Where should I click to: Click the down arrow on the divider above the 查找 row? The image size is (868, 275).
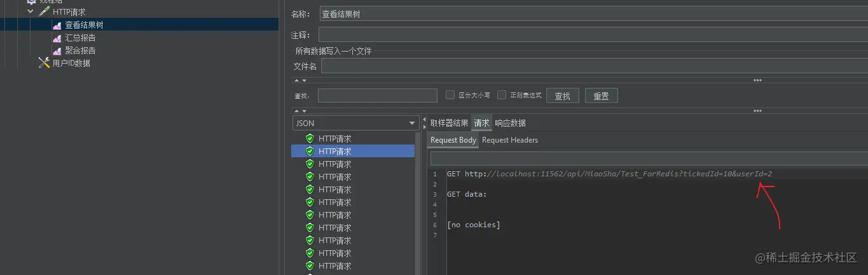click(304, 80)
